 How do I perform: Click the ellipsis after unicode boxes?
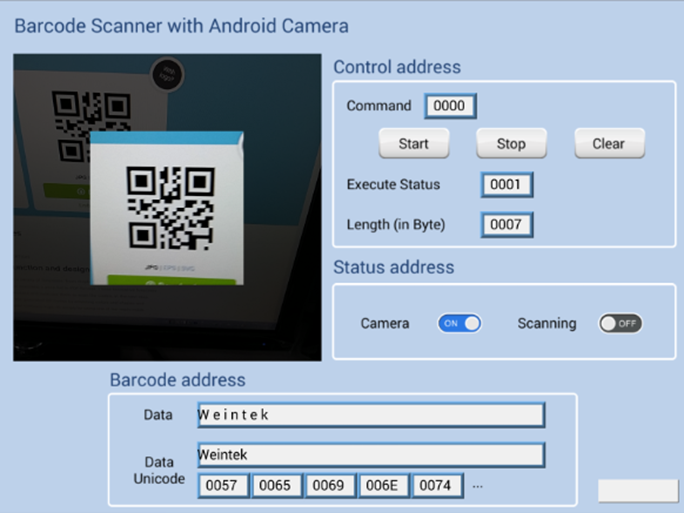point(478,487)
